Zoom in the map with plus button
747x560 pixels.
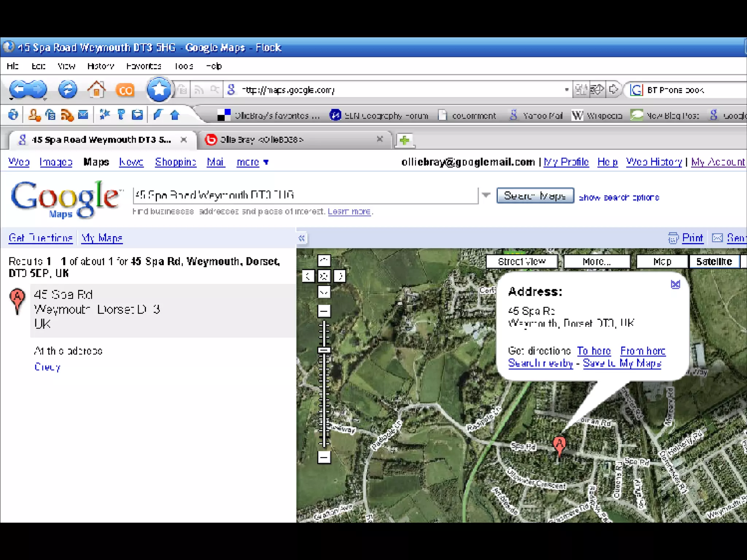(x=324, y=311)
